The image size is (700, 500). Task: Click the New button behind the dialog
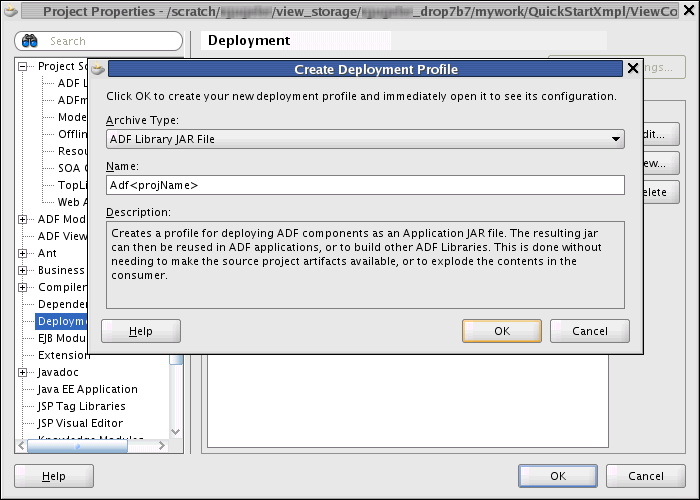coord(662,163)
